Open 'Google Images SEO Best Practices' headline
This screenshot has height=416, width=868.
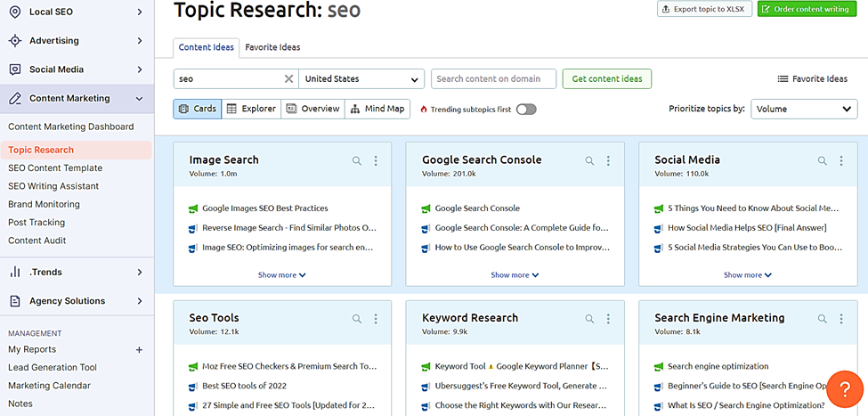(x=265, y=208)
